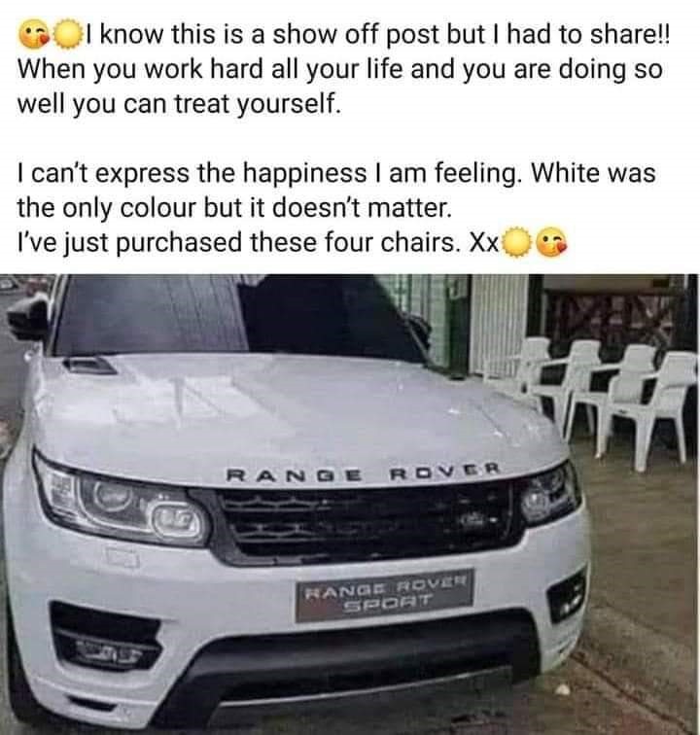Click the "show off post" opening sentence
Screen dimensions: 700x735
point(379,35)
